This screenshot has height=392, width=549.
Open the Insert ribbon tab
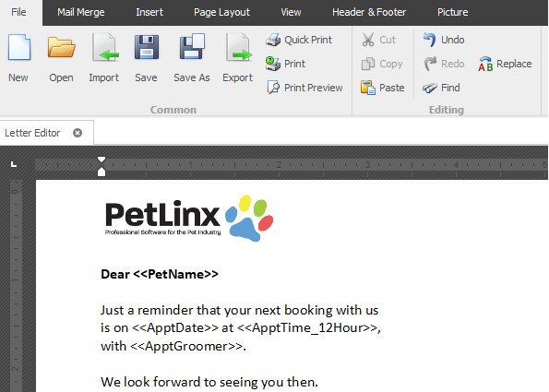[x=149, y=12]
